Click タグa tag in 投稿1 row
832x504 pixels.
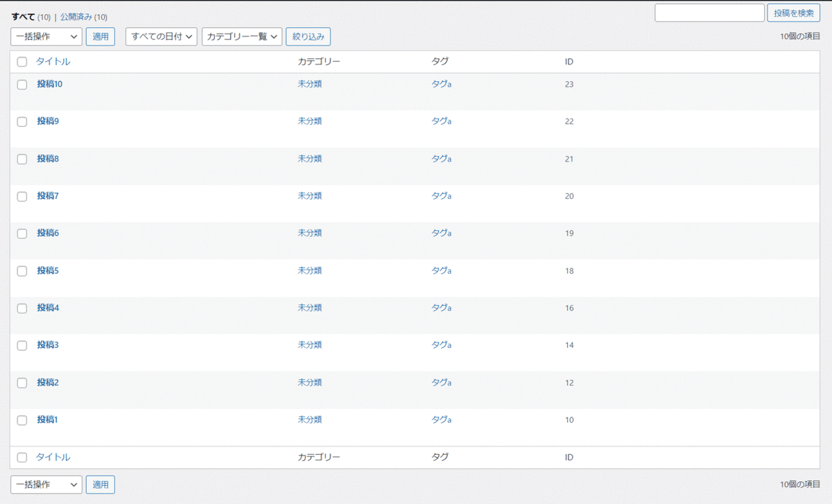(442, 420)
